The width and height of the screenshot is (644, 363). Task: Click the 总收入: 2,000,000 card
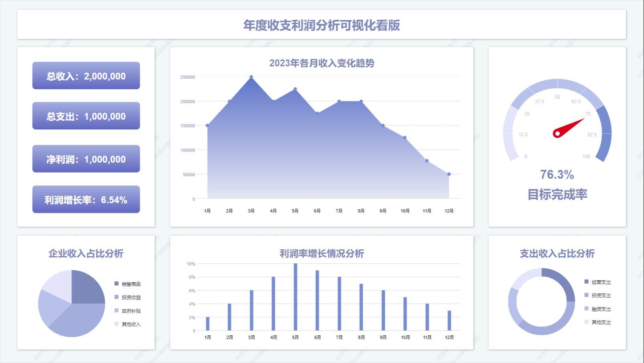(x=86, y=75)
